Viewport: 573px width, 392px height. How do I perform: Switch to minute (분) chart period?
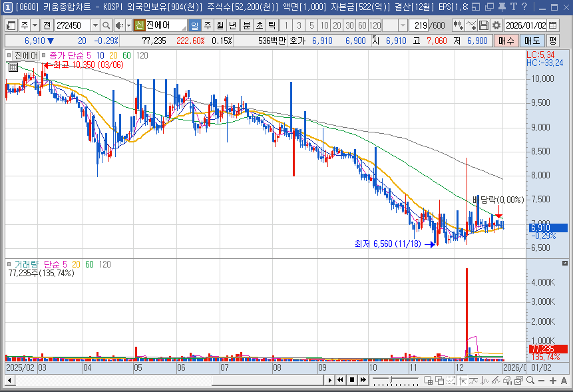[x=247, y=25]
